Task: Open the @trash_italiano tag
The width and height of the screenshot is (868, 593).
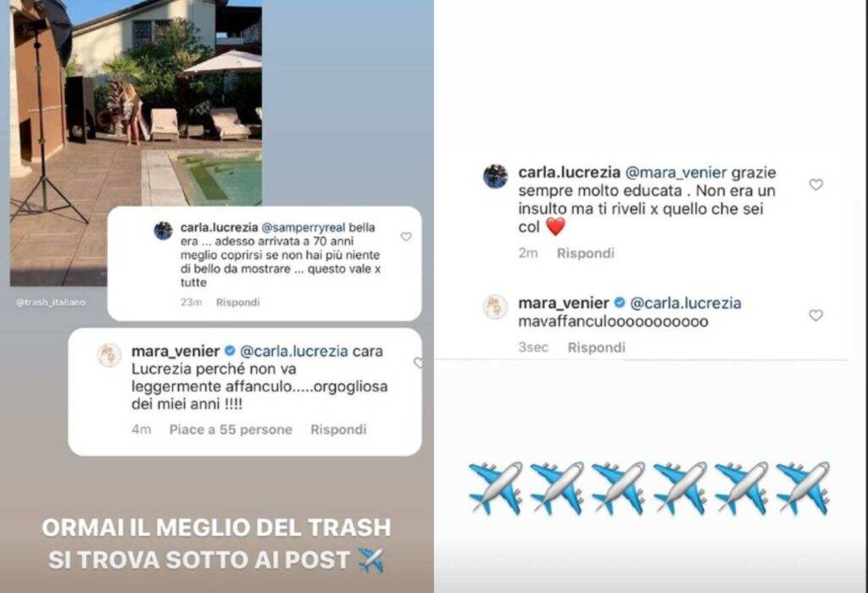Action: [x=51, y=302]
